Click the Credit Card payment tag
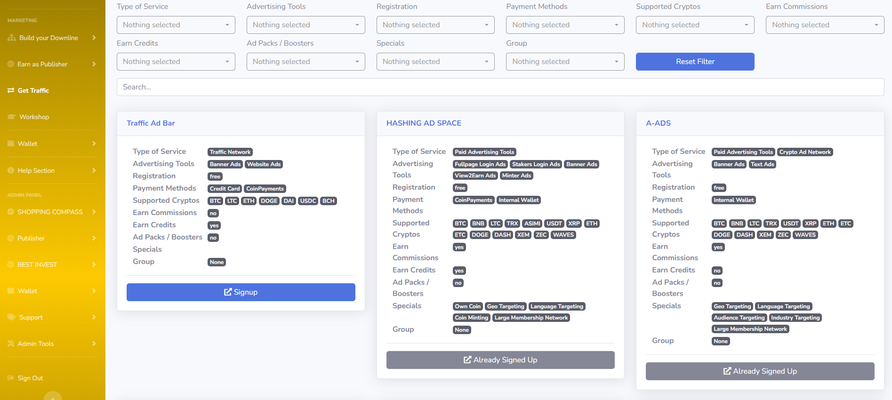The height and width of the screenshot is (400, 892). point(225,188)
